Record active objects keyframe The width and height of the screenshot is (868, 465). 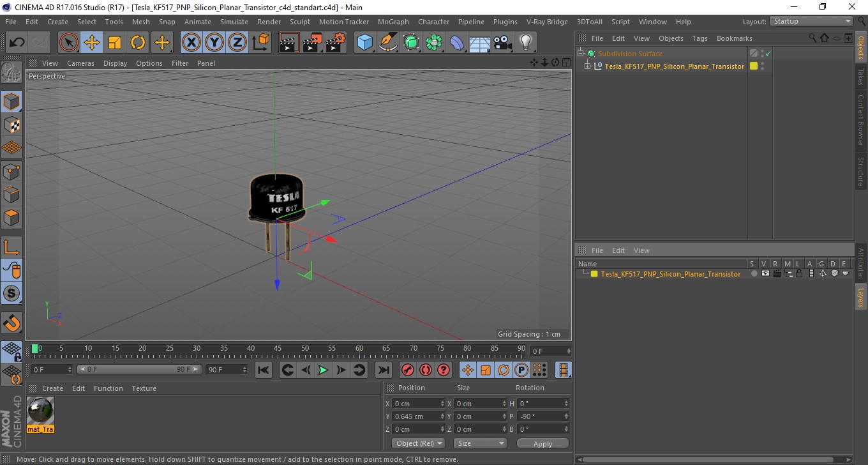click(x=407, y=370)
